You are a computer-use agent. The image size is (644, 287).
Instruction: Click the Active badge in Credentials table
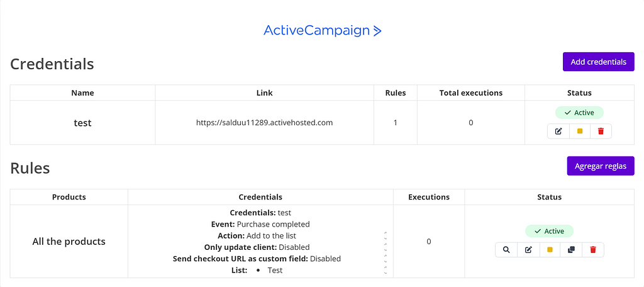click(x=579, y=113)
